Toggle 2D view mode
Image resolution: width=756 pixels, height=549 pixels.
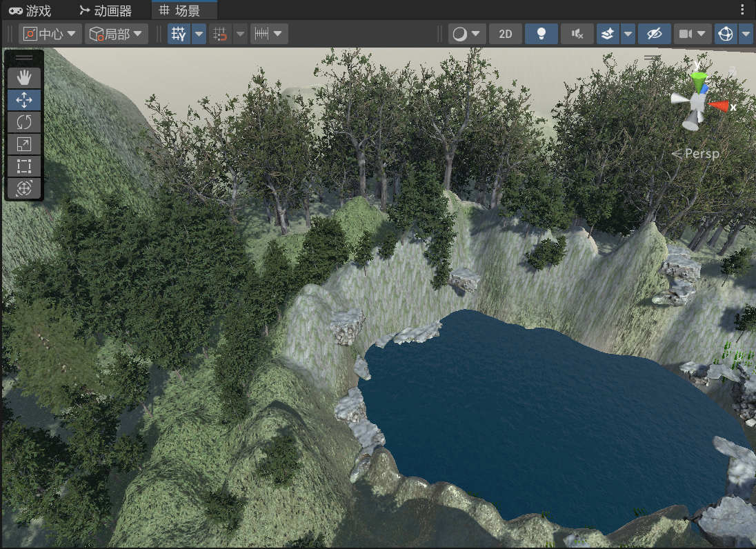(x=506, y=34)
